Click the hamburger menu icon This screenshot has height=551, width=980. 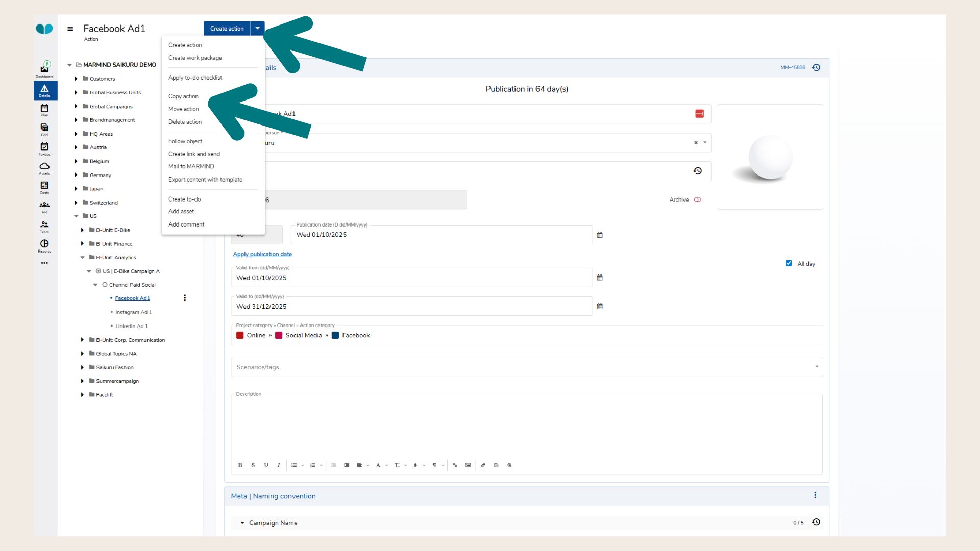[70, 29]
